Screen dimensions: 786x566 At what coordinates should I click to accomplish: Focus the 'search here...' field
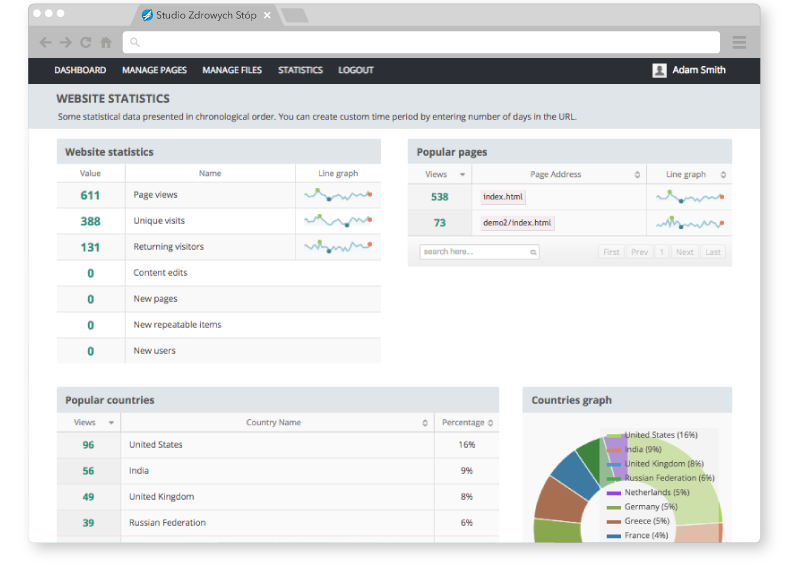[x=479, y=252]
